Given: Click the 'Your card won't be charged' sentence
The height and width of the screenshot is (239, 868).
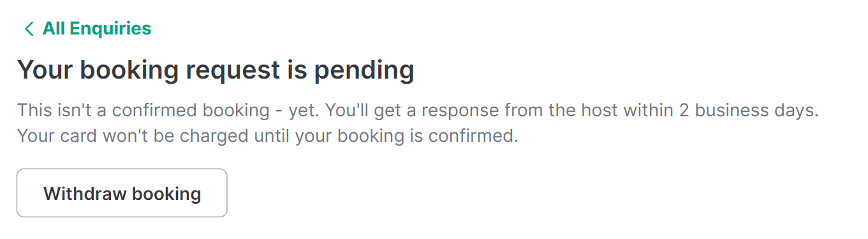Looking at the screenshot, I should click(x=267, y=137).
